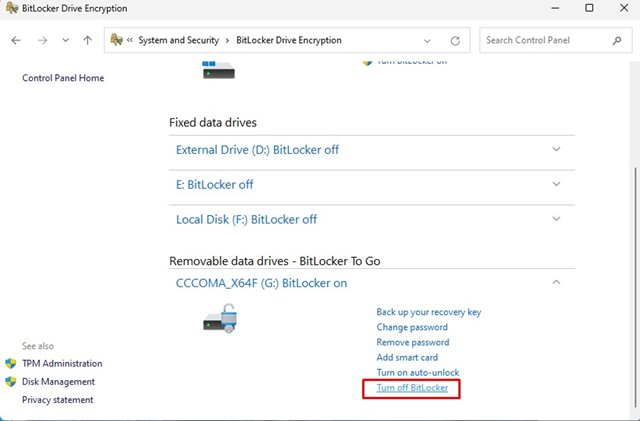
Task: Open TPM Administration link
Action: pos(62,363)
